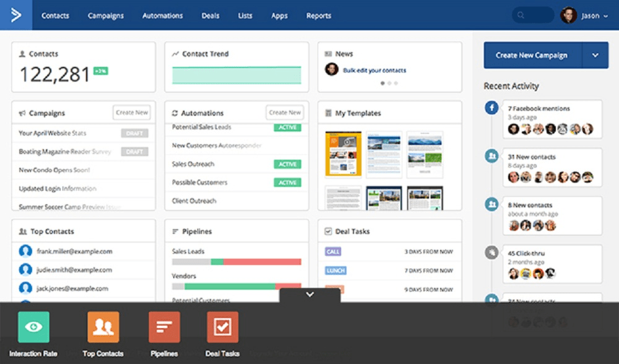
Task: Click the Facebook mentions icon in Recent Activity
Action: [x=491, y=107]
